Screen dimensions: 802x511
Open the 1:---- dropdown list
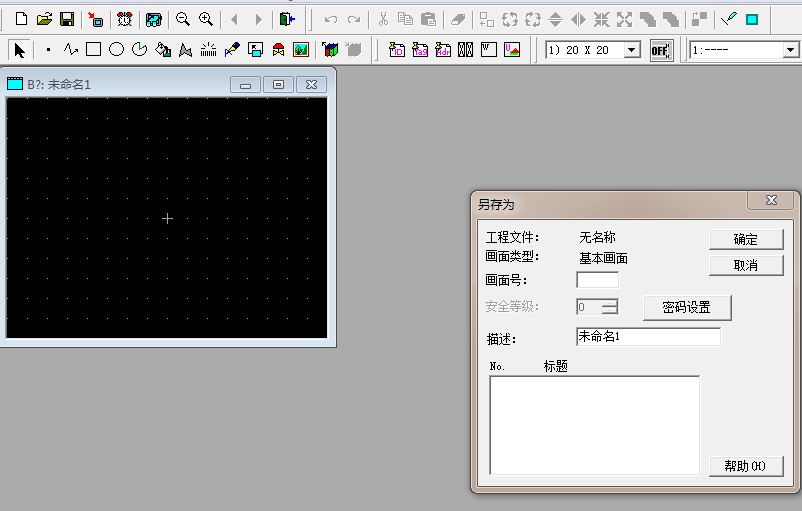coord(790,50)
